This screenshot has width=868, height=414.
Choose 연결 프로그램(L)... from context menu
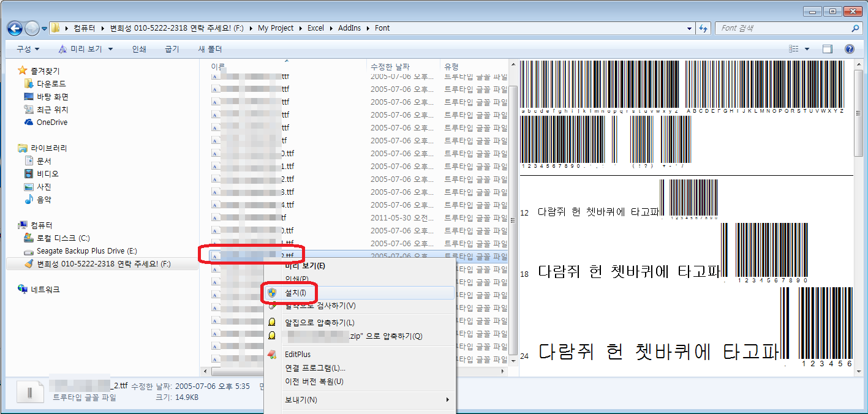(315, 368)
